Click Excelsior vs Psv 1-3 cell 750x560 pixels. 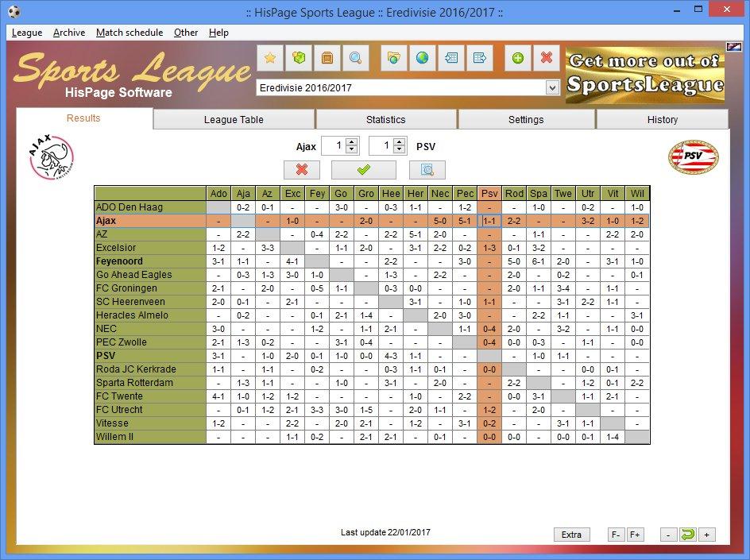(489, 248)
